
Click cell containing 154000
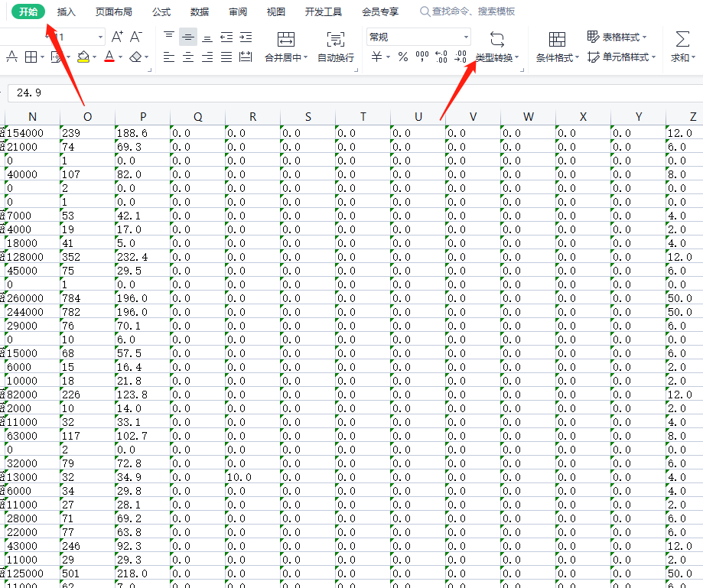coord(32,133)
